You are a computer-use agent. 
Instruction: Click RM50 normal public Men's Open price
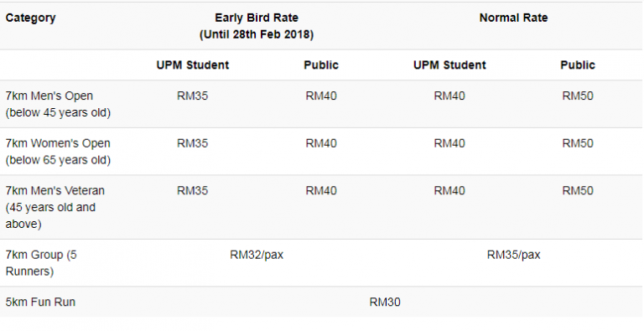click(578, 96)
